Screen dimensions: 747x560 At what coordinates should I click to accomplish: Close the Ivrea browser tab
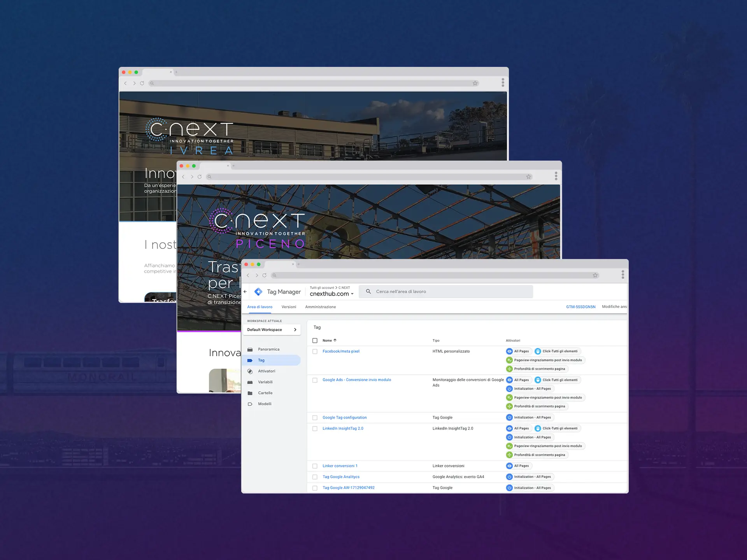coord(170,72)
